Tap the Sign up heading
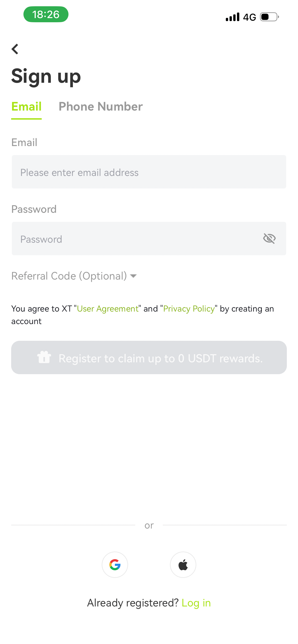The width and height of the screenshot is (298, 644). [x=46, y=76]
